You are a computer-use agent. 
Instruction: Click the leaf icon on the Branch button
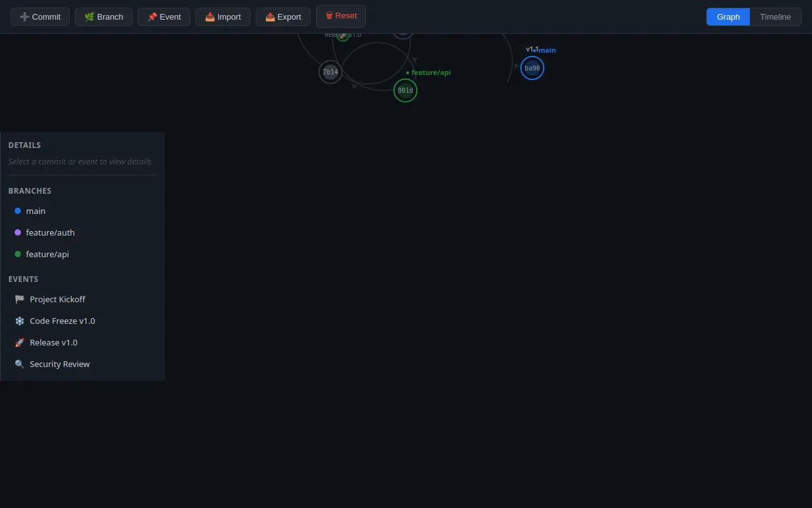coord(89,17)
